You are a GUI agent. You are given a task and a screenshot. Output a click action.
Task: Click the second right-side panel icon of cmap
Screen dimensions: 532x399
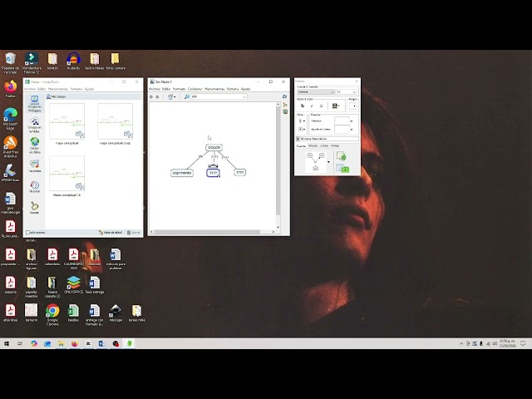click(285, 105)
